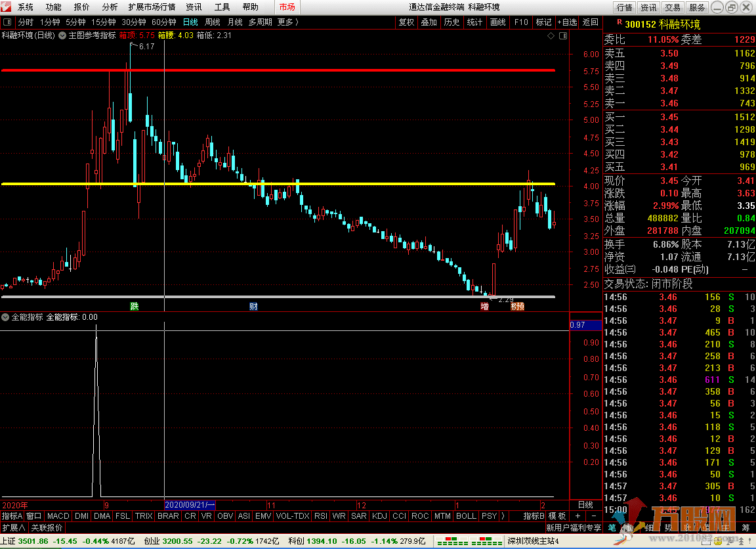This screenshot has width=756, height=549.
Task: Open the 指标B group
Action: click(x=534, y=516)
